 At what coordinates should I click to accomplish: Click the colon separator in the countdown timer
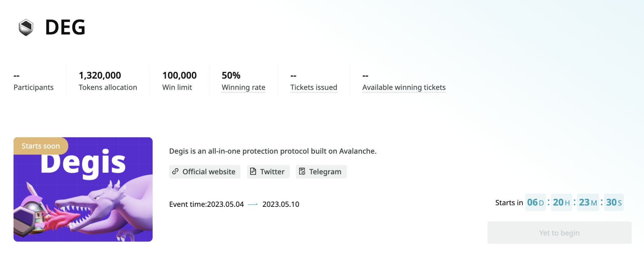(548, 202)
